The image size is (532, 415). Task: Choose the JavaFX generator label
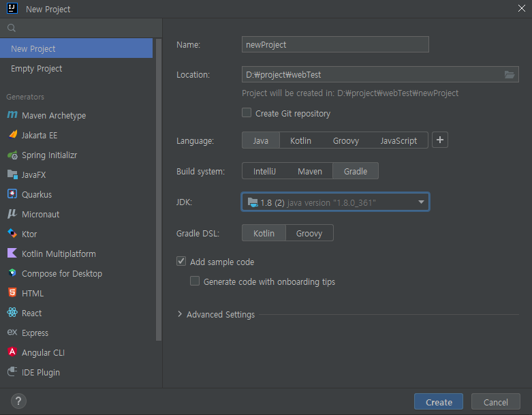33,174
